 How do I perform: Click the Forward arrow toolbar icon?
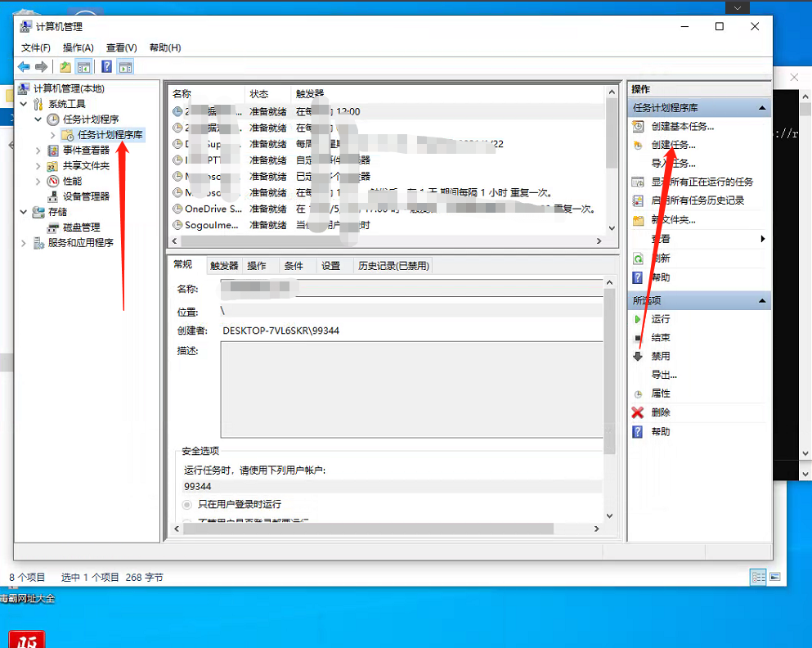[42, 67]
